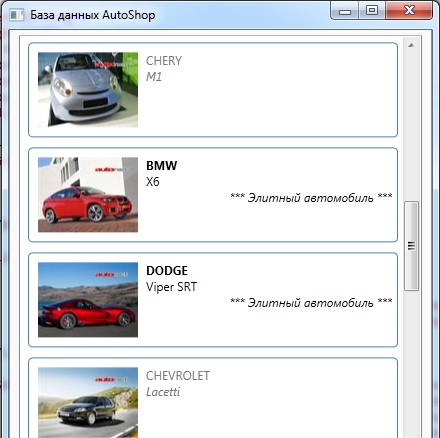Click the AutoShop window title icon
This screenshot has width=440, height=438.
point(16,15)
